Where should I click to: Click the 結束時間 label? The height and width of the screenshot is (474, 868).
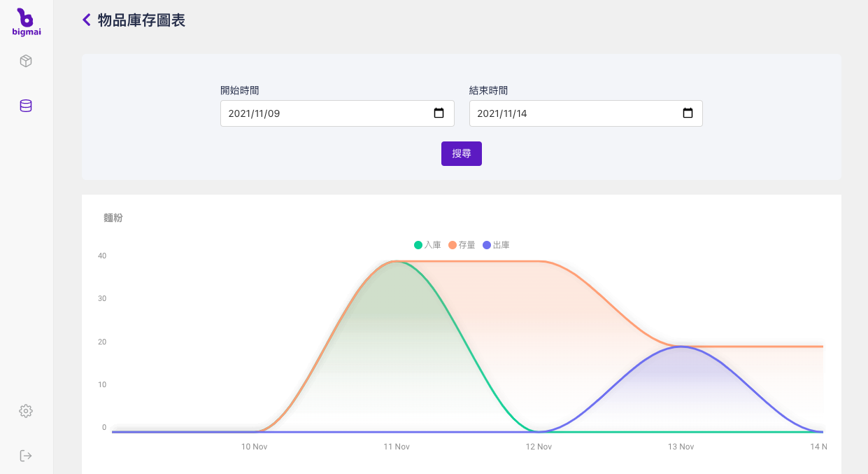click(489, 90)
